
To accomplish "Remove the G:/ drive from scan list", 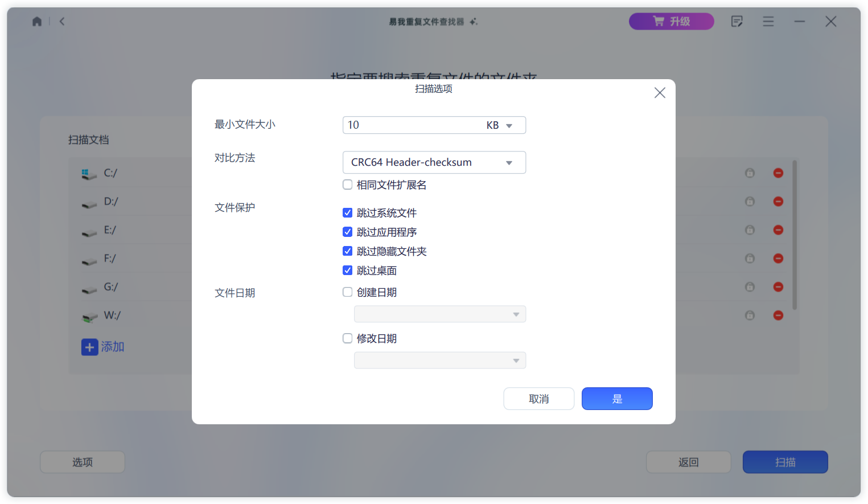I will tap(778, 287).
